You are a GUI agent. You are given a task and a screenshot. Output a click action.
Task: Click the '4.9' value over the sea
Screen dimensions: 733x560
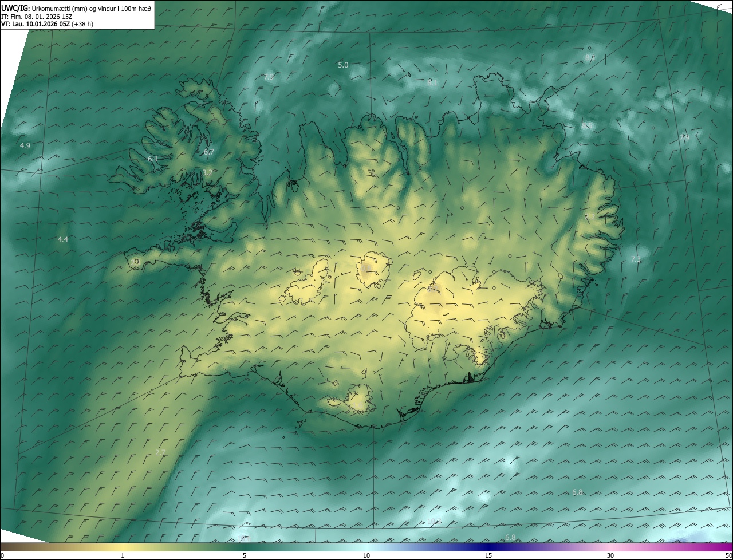[x=25, y=146]
